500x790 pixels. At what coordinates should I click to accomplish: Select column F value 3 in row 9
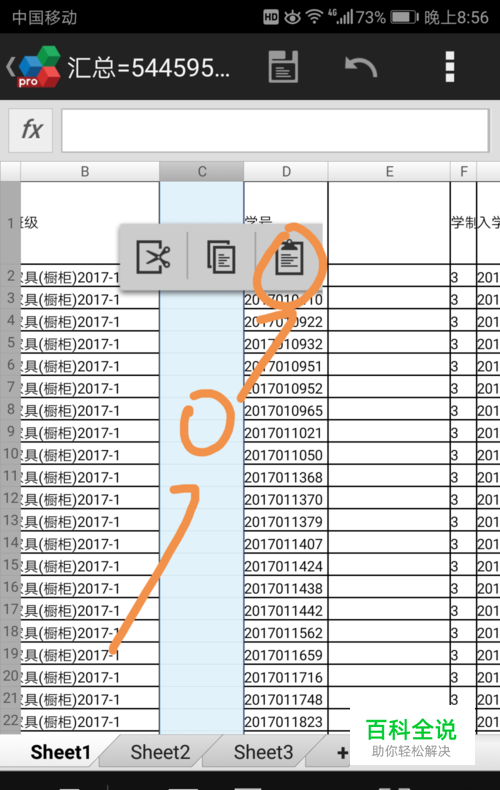click(x=463, y=432)
